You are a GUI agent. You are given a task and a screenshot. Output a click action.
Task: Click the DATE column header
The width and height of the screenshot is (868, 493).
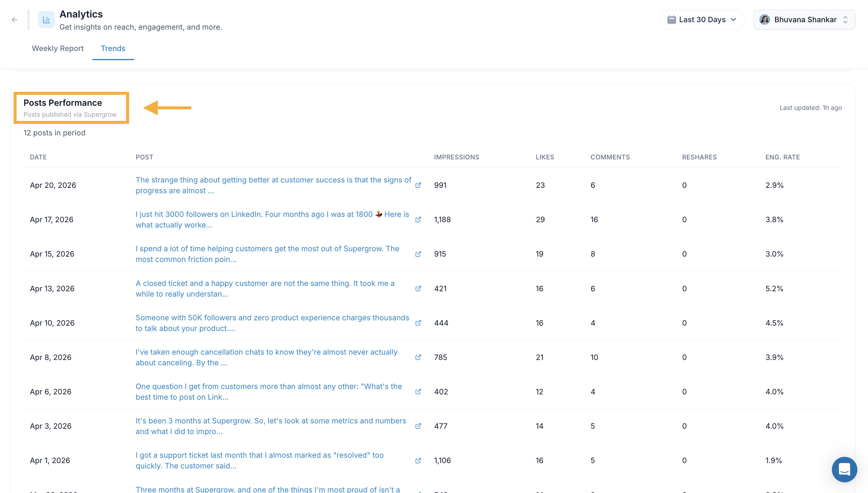[x=38, y=157]
